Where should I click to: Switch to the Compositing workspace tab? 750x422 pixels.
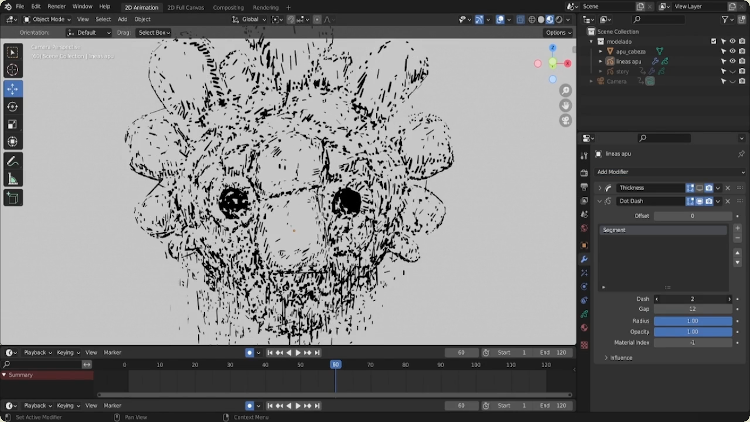pos(228,7)
